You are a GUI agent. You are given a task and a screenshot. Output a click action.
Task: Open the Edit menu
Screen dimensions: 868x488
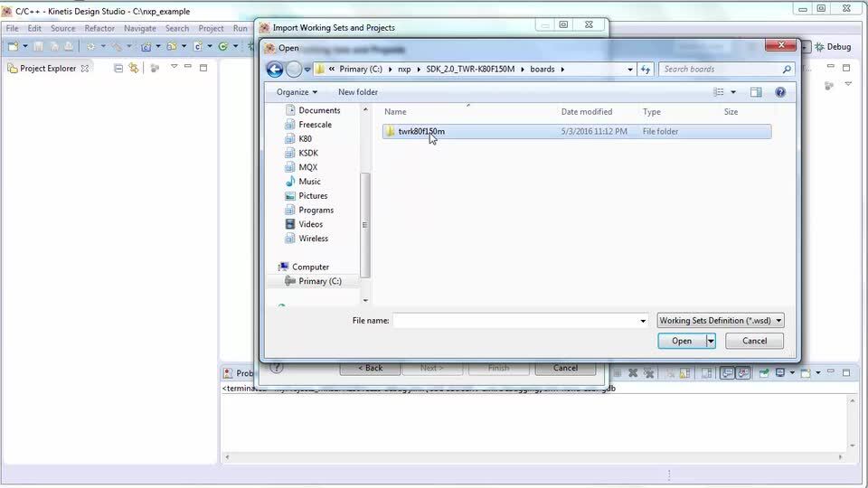pyautogui.click(x=34, y=28)
